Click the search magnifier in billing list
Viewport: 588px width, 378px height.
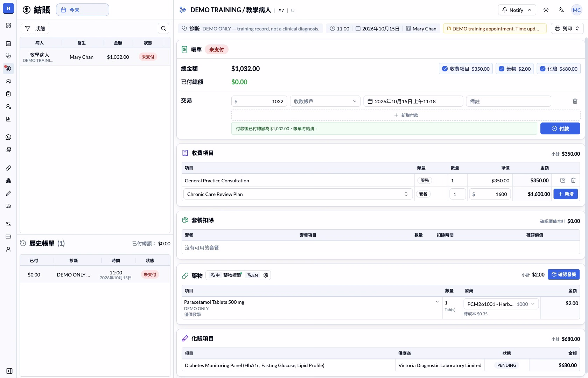163,28
